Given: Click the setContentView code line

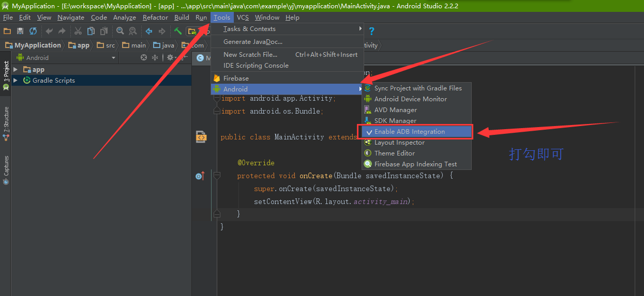Looking at the screenshot, I should (334, 201).
